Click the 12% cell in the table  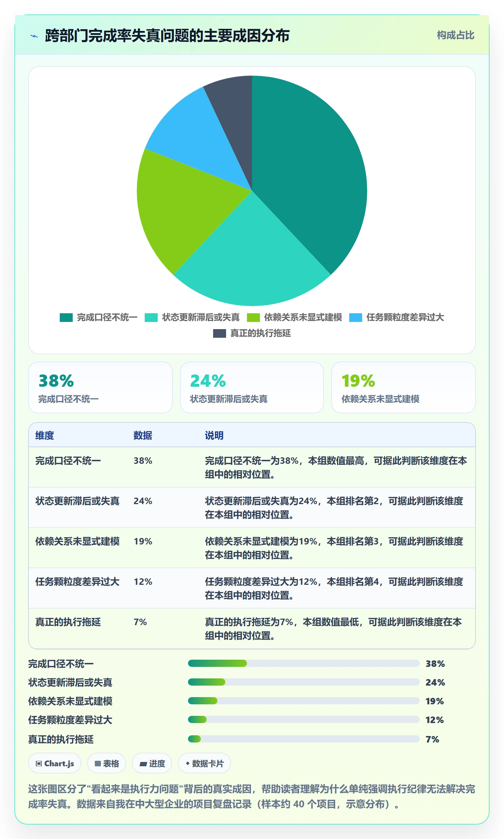tap(143, 582)
